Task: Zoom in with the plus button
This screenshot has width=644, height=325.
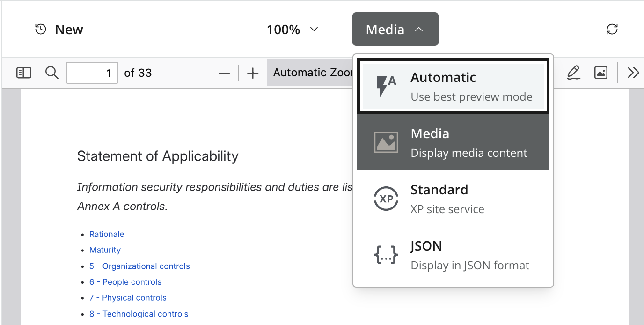Action: tap(253, 73)
